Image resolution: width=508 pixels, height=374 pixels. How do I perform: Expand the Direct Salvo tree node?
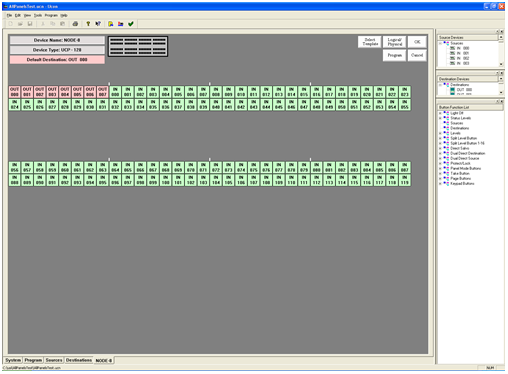click(x=440, y=148)
